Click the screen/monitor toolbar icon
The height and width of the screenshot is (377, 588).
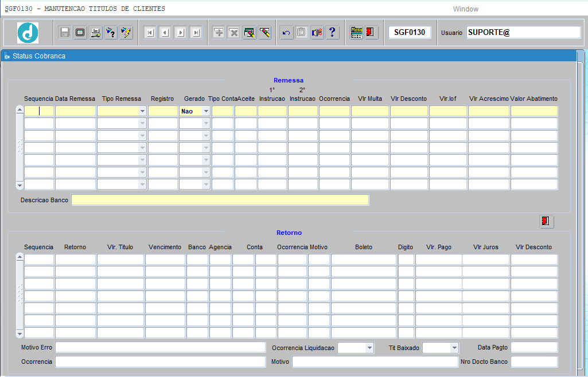tap(80, 33)
